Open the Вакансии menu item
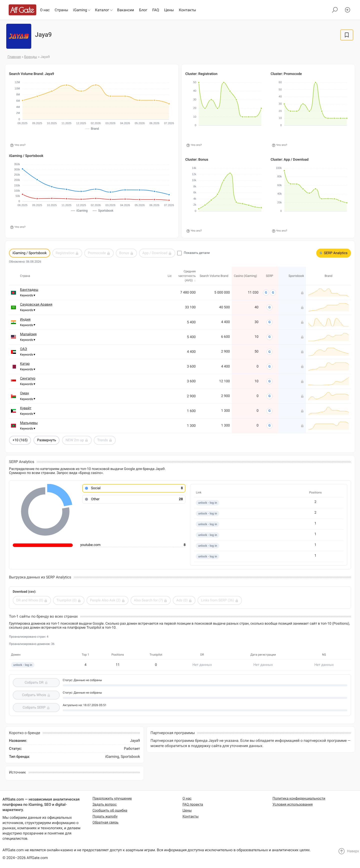360x868 pixels. pyautogui.click(x=125, y=10)
